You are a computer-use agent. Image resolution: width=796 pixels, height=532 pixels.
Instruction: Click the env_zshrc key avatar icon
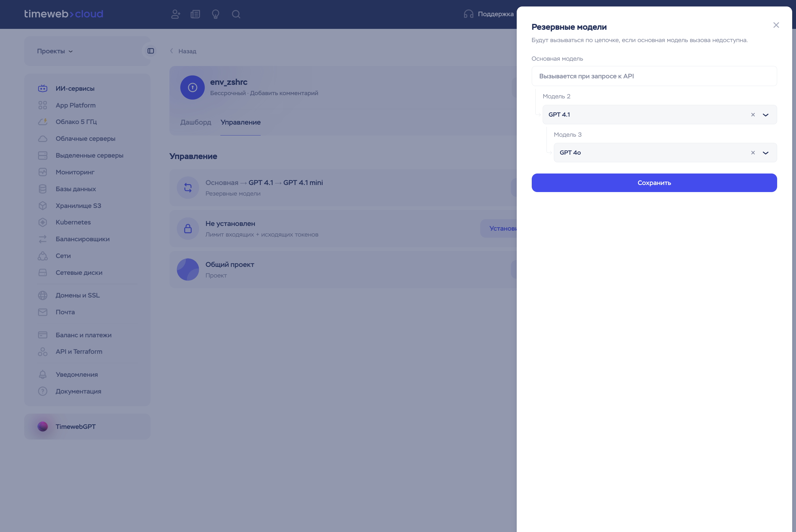click(192, 87)
